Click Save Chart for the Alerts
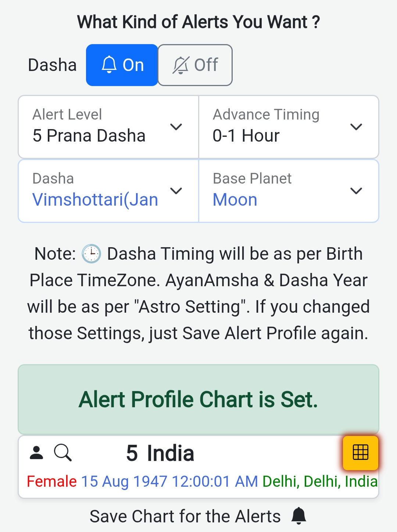This screenshot has height=532, width=397. (x=185, y=516)
